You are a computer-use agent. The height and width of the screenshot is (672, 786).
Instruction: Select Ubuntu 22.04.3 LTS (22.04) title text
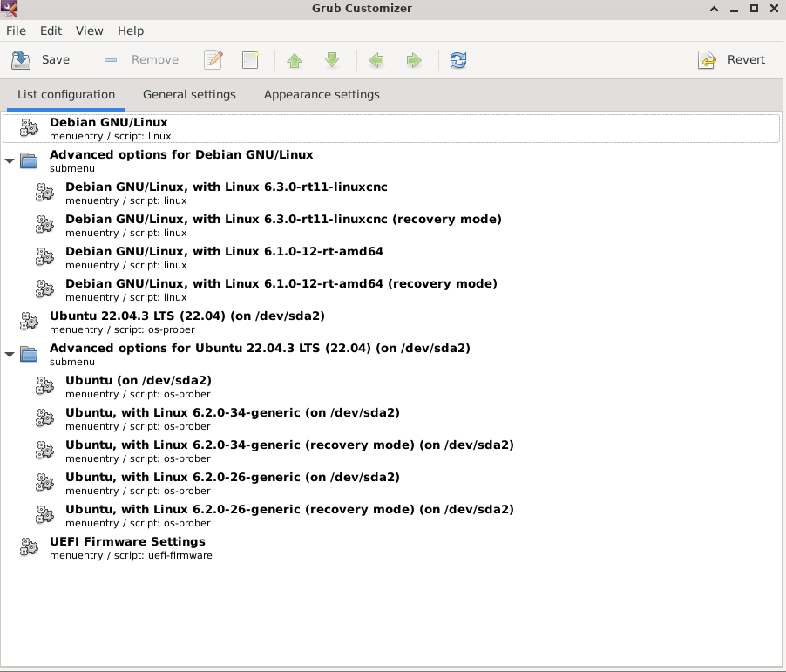click(187, 316)
